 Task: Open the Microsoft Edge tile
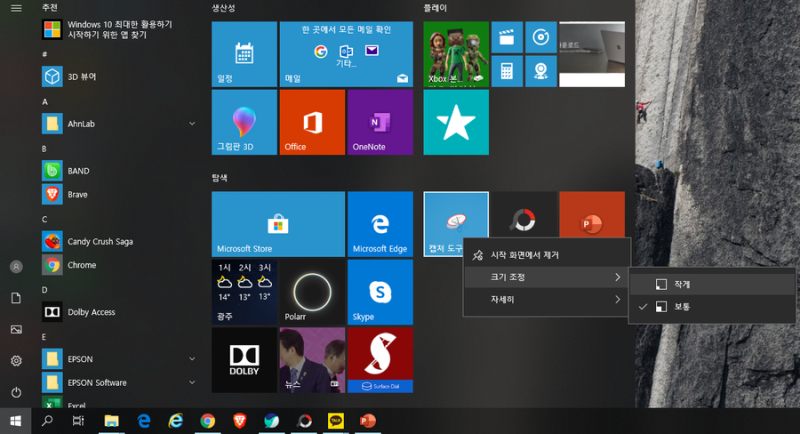pyautogui.click(x=380, y=224)
